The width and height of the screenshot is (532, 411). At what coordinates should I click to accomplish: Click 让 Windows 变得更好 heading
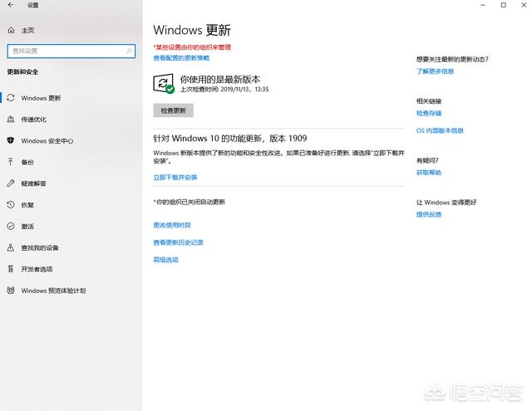point(446,203)
